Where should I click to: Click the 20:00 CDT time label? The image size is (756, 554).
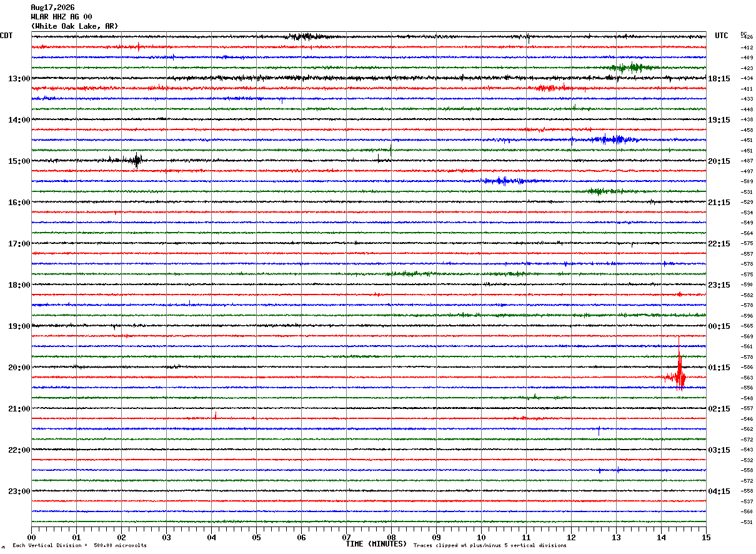[19, 368]
